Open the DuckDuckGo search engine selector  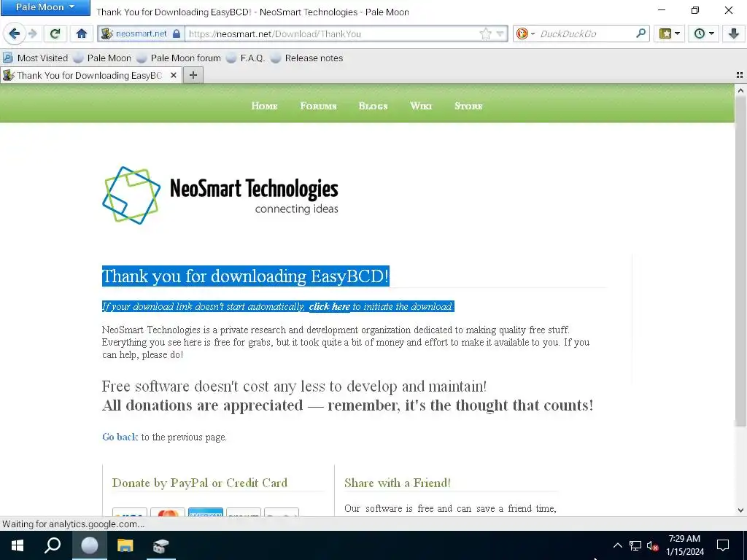tap(526, 34)
